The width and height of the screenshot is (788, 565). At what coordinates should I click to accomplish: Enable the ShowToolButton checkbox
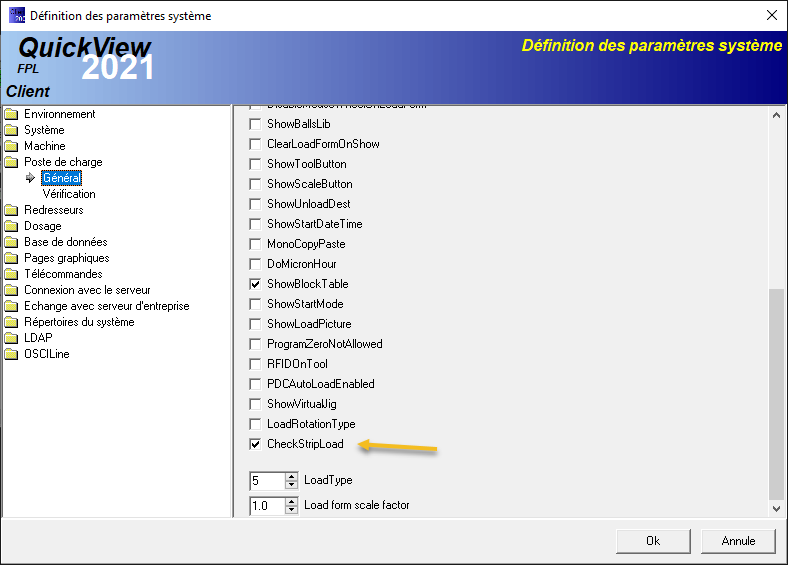pos(255,164)
